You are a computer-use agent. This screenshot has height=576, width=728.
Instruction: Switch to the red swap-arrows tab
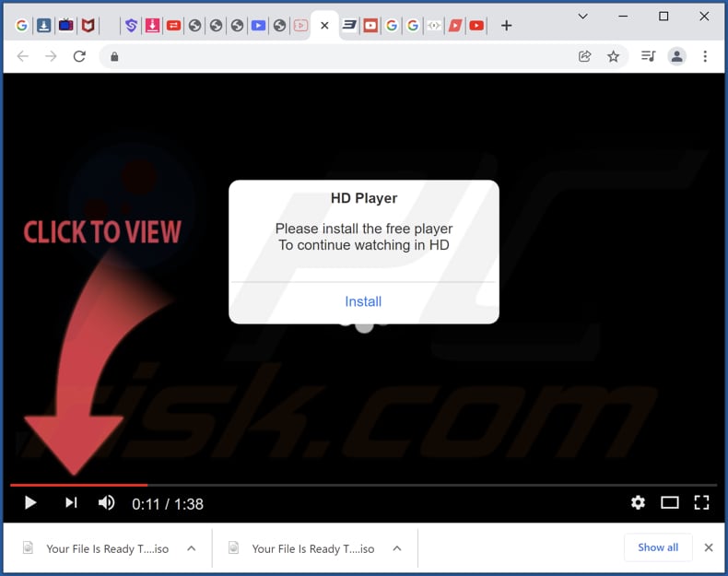(173, 26)
